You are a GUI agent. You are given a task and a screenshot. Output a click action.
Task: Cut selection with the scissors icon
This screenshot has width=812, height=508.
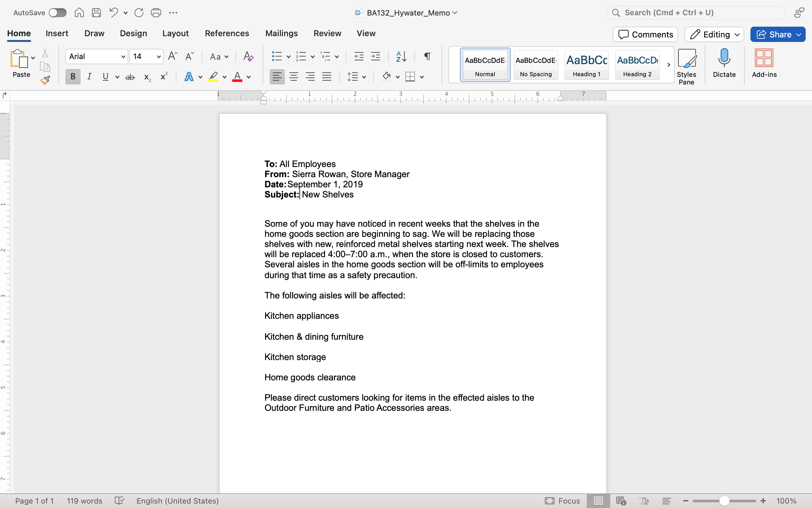pyautogui.click(x=45, y=53)
